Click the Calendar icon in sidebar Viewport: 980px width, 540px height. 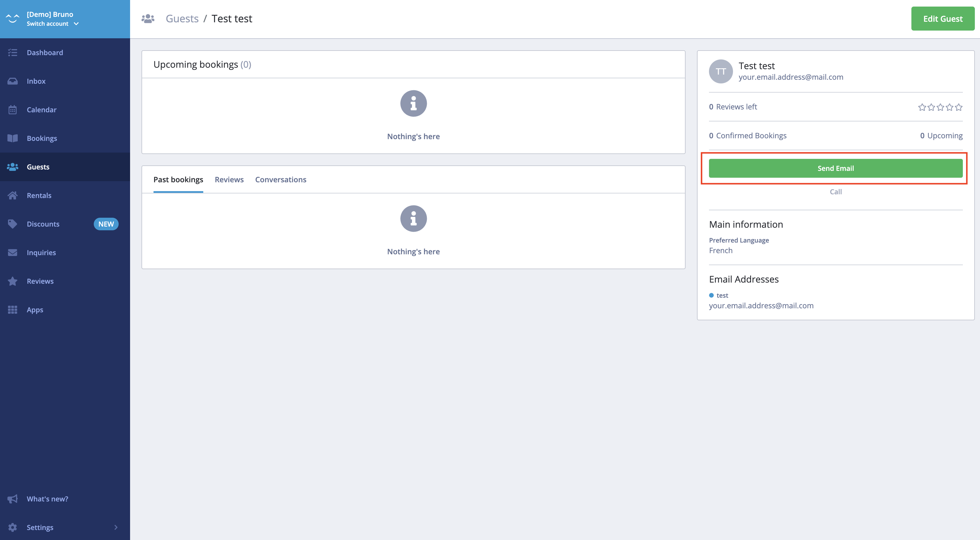[13, 110]
